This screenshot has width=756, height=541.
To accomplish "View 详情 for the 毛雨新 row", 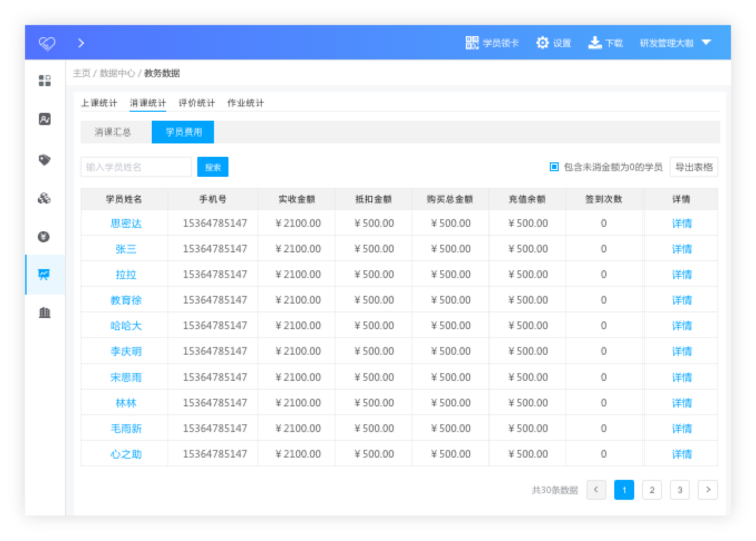I will click(x=682, y=429).
